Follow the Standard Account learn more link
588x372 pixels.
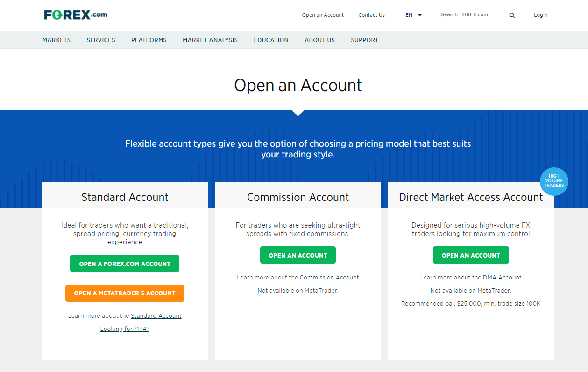[156, 316]
